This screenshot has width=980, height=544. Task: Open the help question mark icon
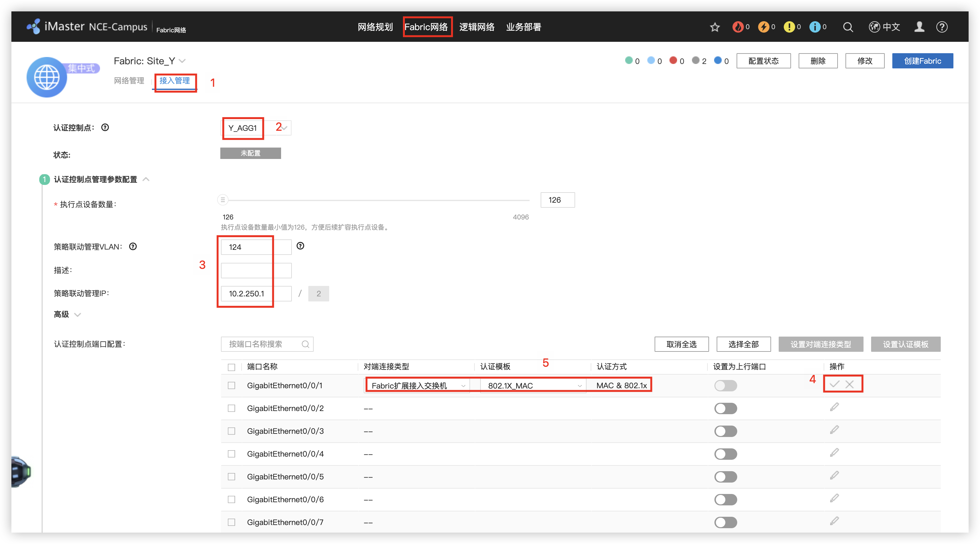(x=942, y=27)
